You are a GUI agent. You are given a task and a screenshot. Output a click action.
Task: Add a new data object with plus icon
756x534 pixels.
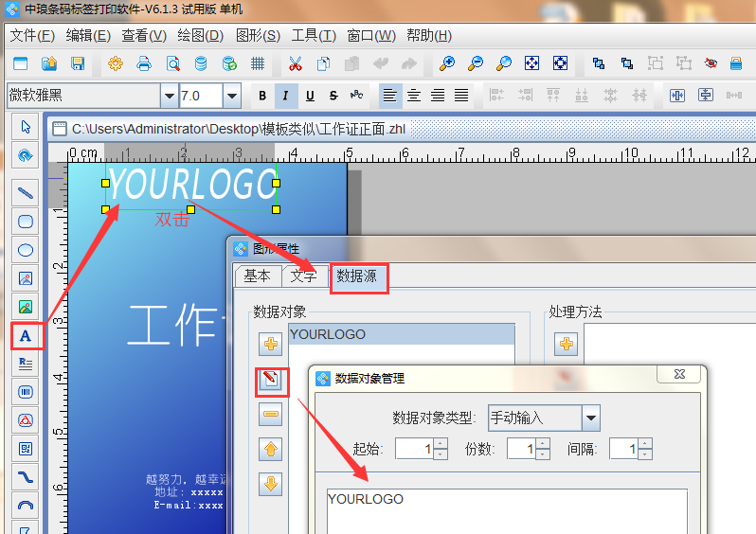point(271,344)
